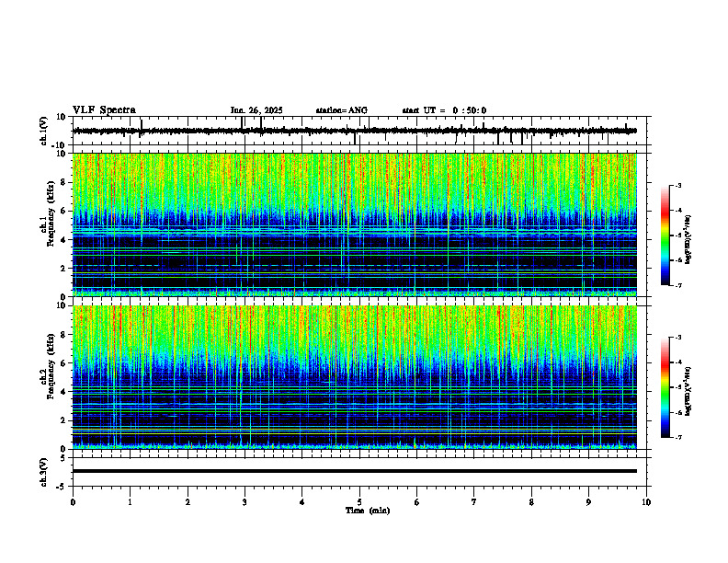
Task: Click "6" on the ch.1 frequency axis
Action: [x=64, y=211]
